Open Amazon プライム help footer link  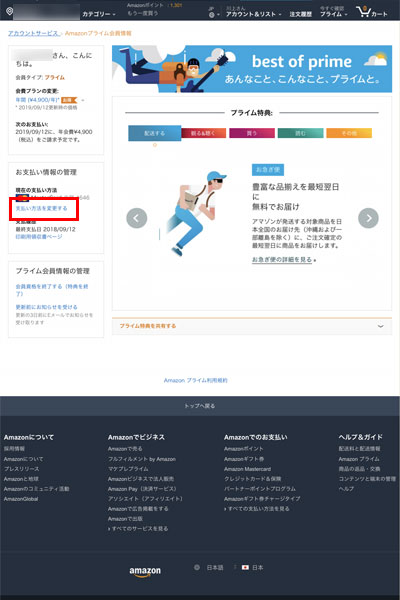pos(359,459)
